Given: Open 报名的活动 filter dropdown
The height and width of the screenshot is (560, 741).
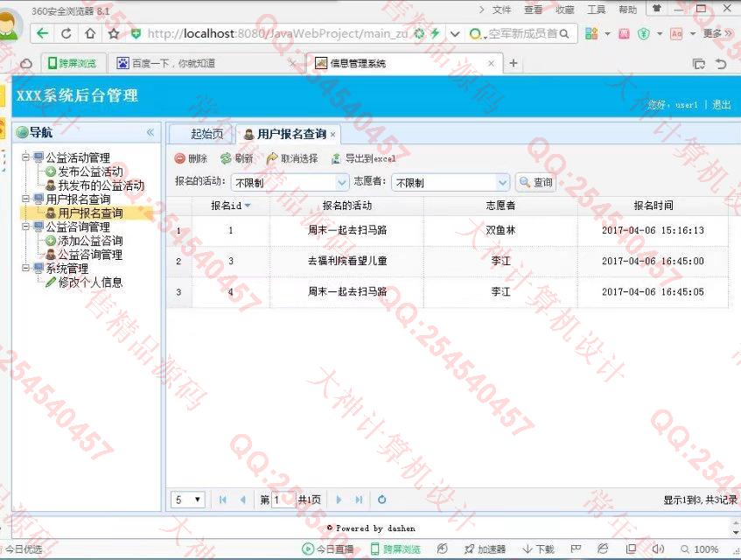Looking at the screenshot, I should click(x=342, y=182).
